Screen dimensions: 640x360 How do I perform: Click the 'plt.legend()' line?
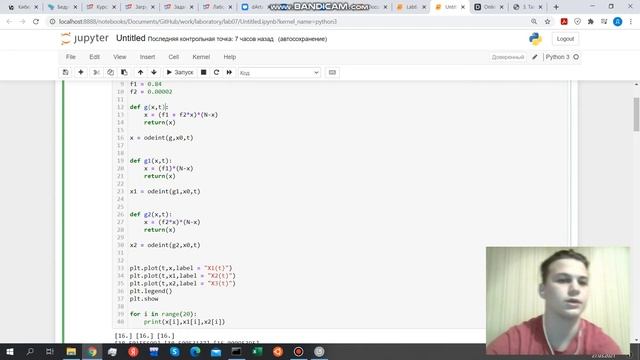pos(151,291)
